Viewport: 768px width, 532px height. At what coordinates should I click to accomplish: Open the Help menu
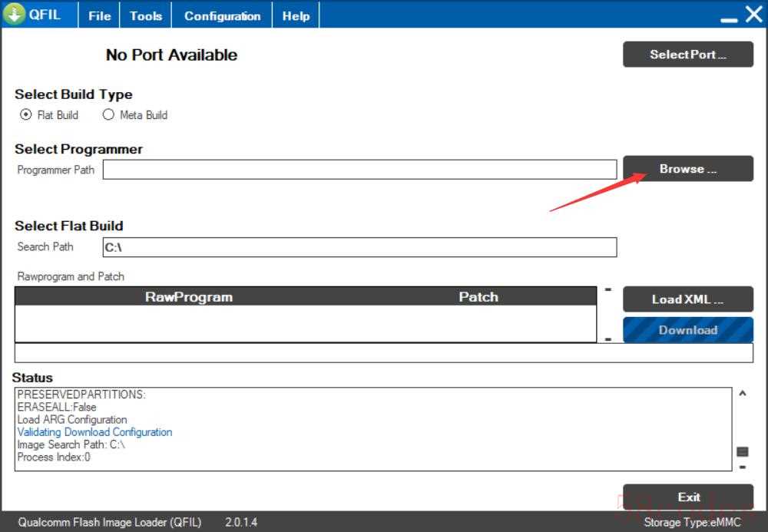point(296,15)
